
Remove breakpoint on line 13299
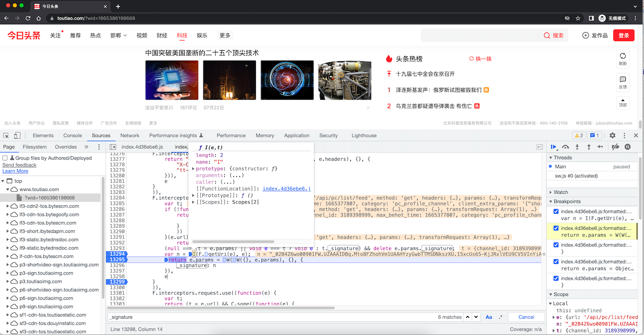tap(116, 282)
